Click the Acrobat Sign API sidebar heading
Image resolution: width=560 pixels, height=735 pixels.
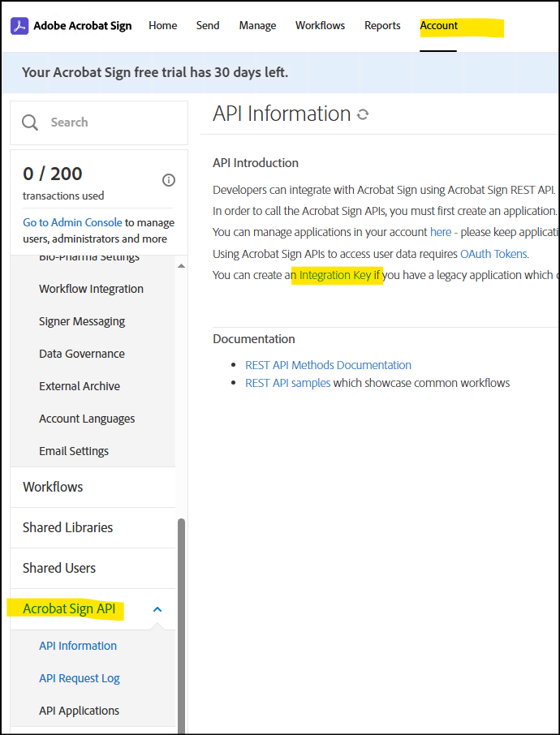(69, 609)
